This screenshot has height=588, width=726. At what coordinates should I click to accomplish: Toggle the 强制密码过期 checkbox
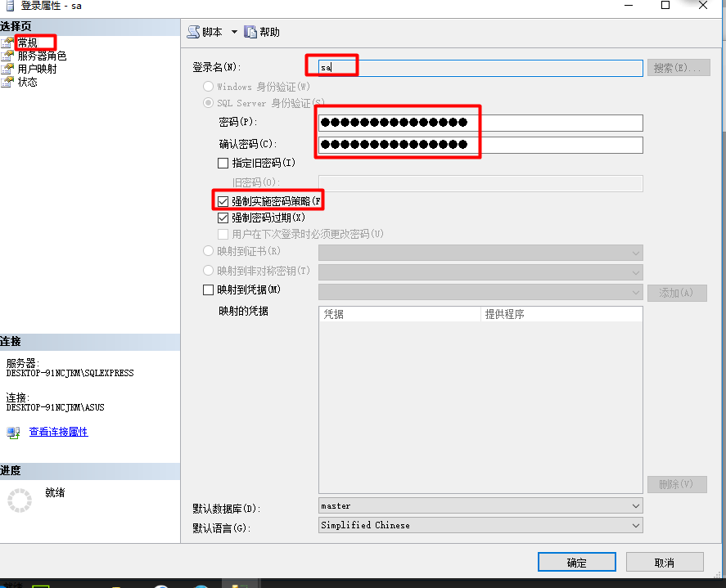click(223, 218)
